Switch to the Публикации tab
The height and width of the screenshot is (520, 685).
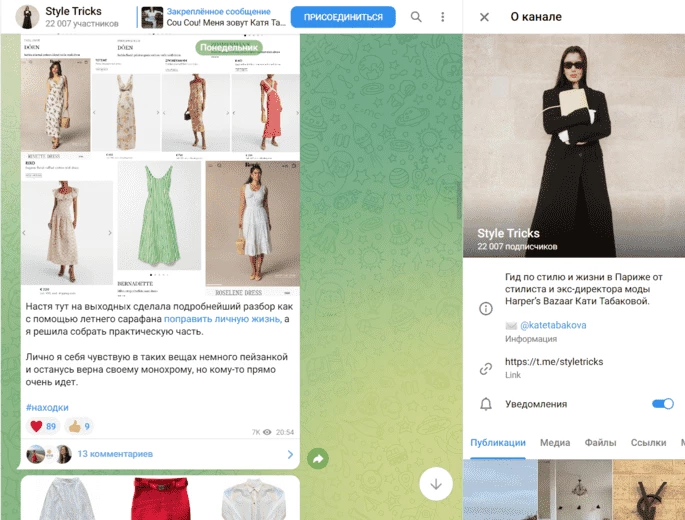(x=498, y=443)
